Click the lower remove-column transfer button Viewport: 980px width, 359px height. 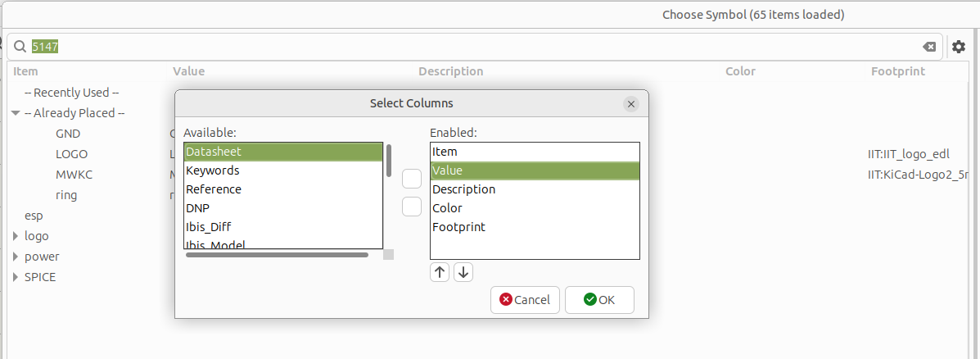411,207
